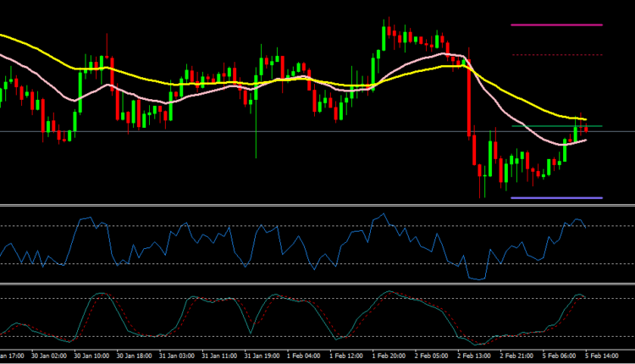Select the red dotted horizontal level line
The height and width of the screenshot is (364, 635).
[x=556, y=55]
